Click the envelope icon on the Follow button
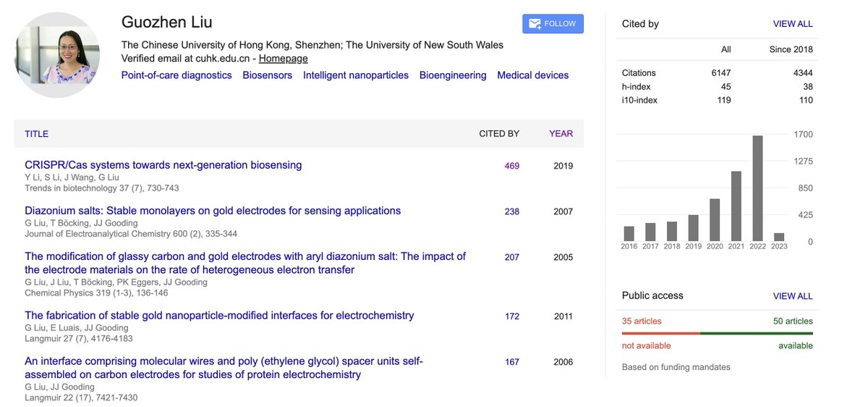The height and width of the screenshot is (407, 868). pyautogui.click(x=535, y=24)
